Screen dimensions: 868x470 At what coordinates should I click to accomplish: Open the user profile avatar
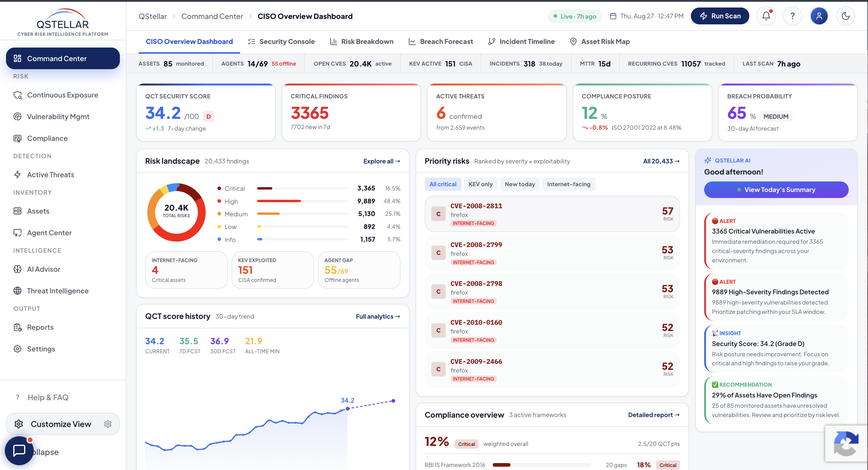pyautogui.click(x=819, y=16)
